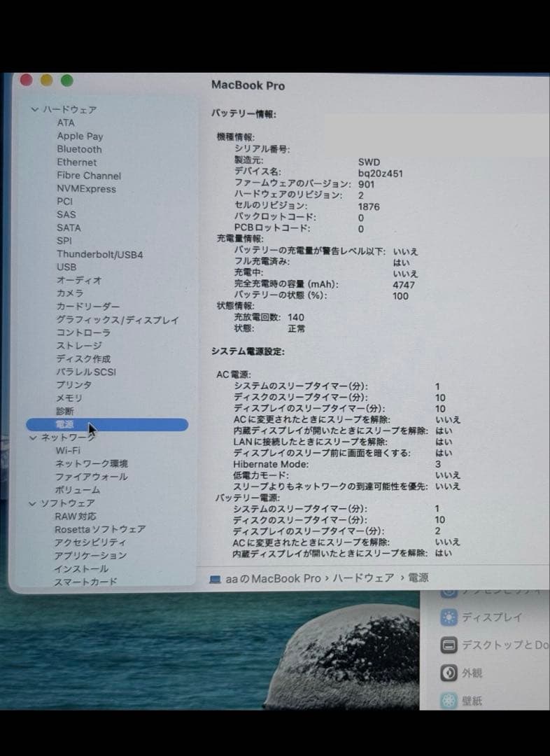Click 電源 in the path bar
550x756 pixels.
click(418, 577)
